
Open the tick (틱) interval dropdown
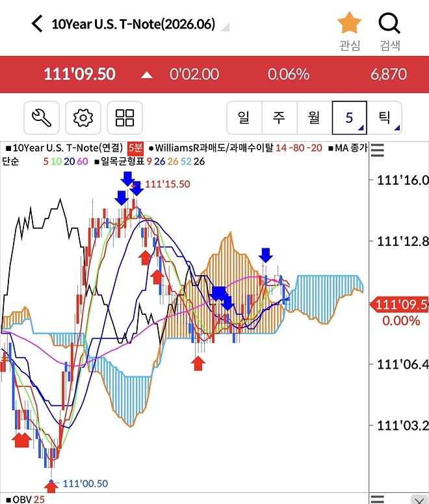[x=384, y=118]
